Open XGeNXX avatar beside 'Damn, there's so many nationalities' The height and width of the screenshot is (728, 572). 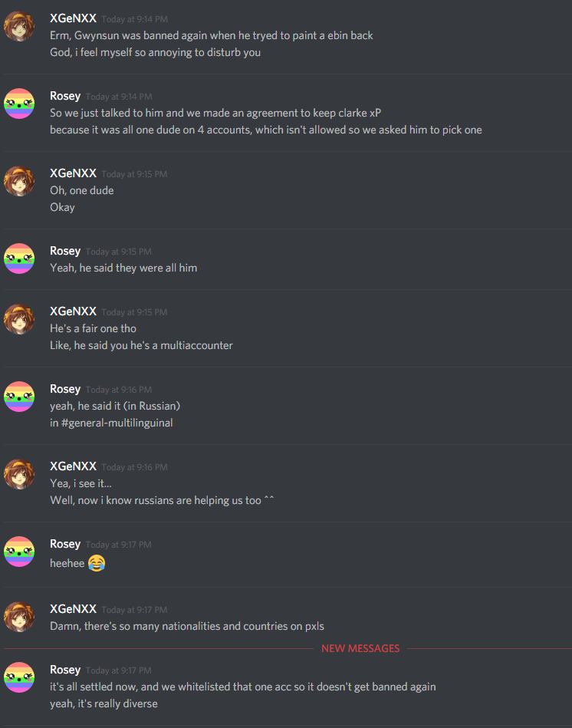point(19,617)
